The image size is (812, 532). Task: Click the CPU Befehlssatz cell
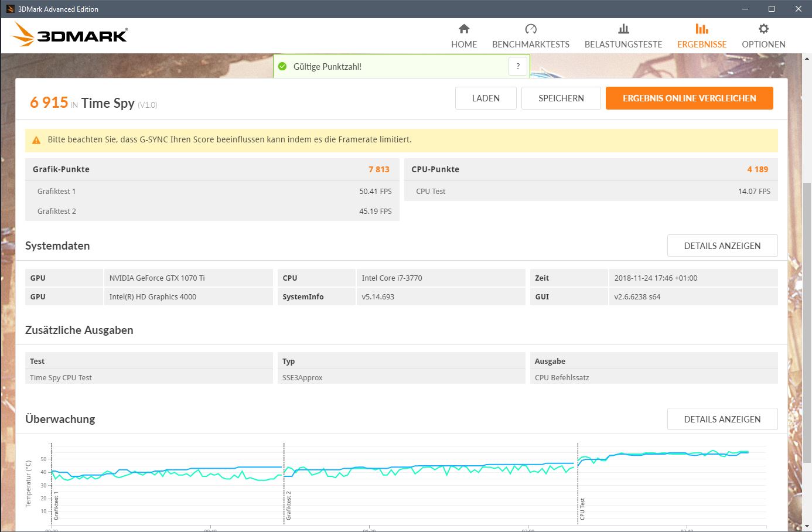pos(654,378)
